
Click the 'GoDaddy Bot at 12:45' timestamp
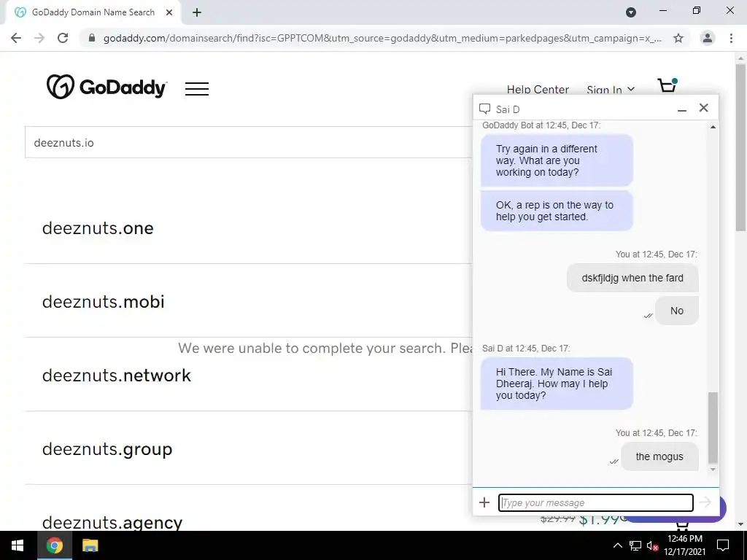click(541, 125)
